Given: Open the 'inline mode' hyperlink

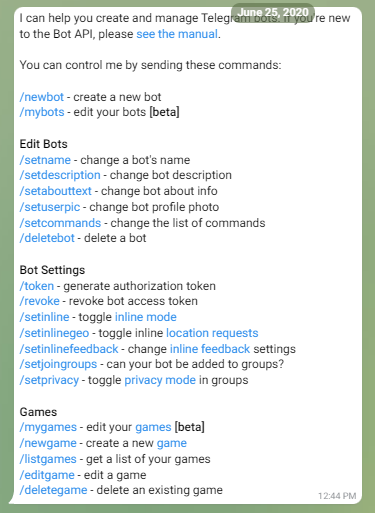Looking at the screenshot, I should click(x=146, y=317).
